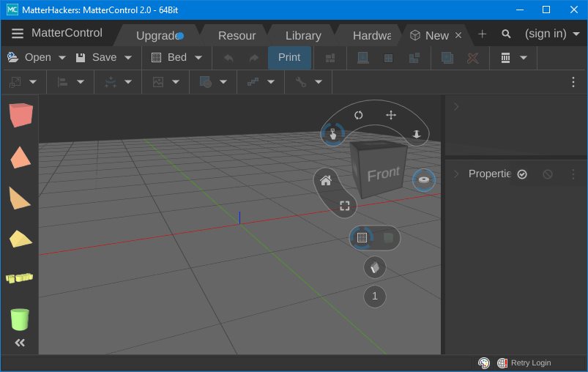Click the Open button
Screen dimensions: 588x372
click(x=29, y=57)
